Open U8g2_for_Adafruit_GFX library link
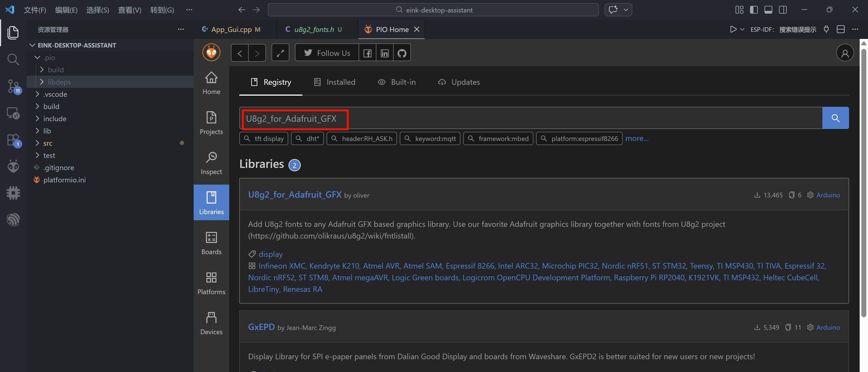Screen dimensions: 868x372 (x=295, y=195)
